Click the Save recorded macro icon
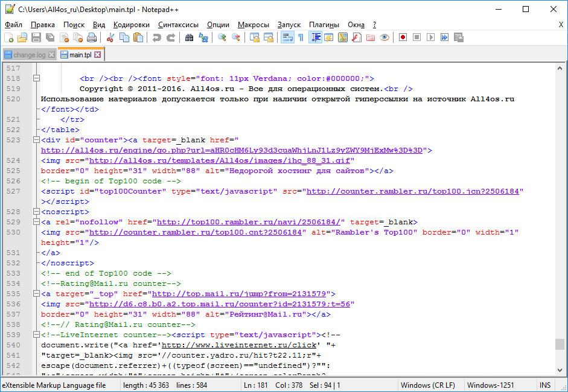 pos(459,37)
